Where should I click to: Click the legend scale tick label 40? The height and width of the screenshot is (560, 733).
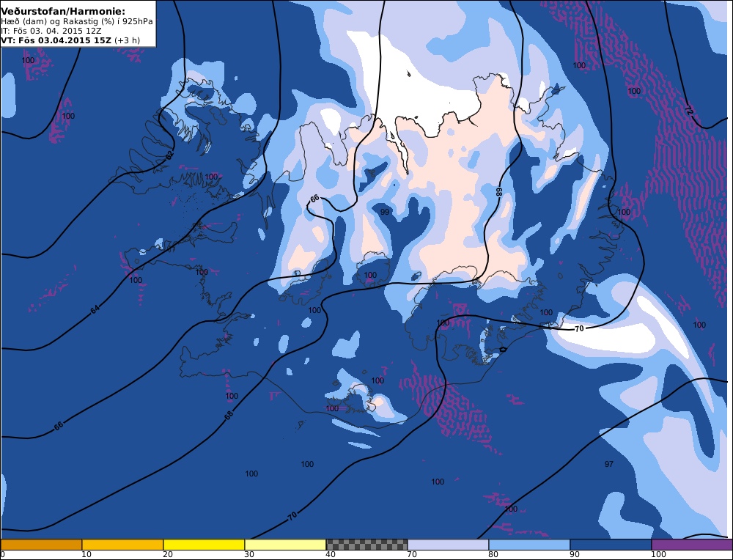click(331, 554)
